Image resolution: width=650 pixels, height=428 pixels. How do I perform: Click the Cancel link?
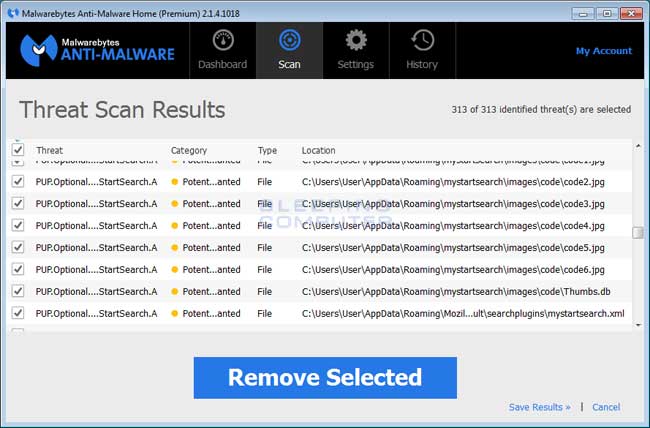coord(606,407)
